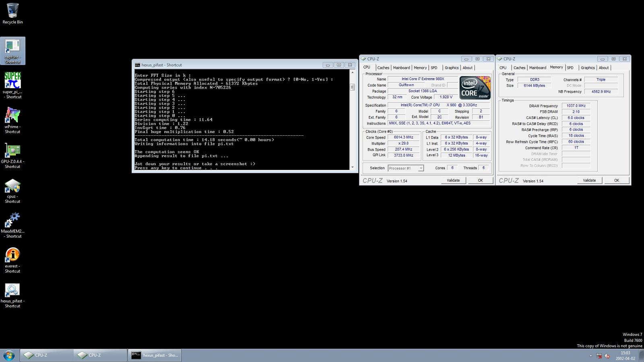This screenshot has height=362, width=644.
Task: Click console window title bar icon
Action: (x=137, y=65)
